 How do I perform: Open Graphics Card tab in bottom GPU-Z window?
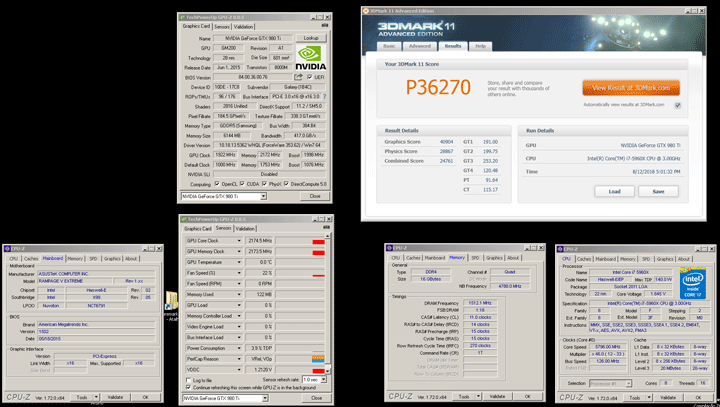(x=198, y=229)
